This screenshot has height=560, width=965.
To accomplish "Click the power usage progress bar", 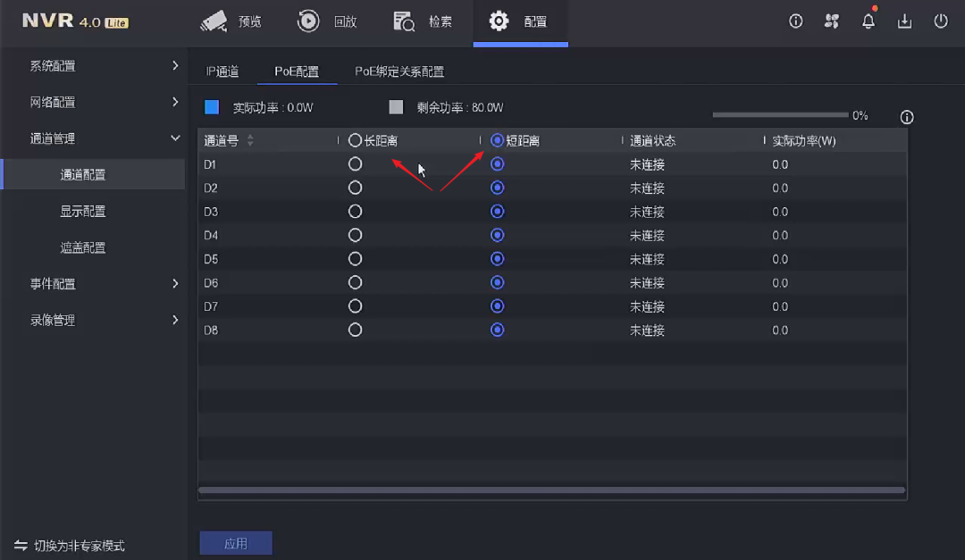I will [780, 115].
